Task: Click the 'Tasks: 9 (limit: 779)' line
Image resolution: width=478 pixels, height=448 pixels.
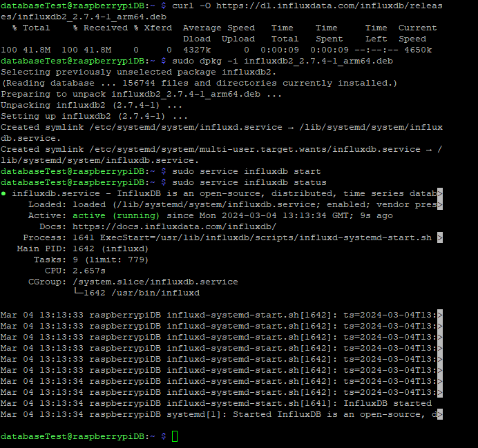Action: coord(91,260)
